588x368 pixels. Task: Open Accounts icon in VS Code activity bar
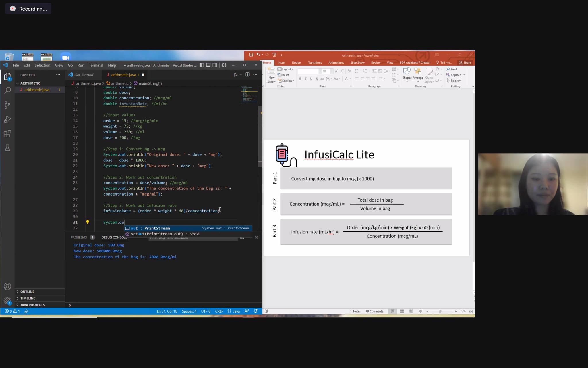7,286
